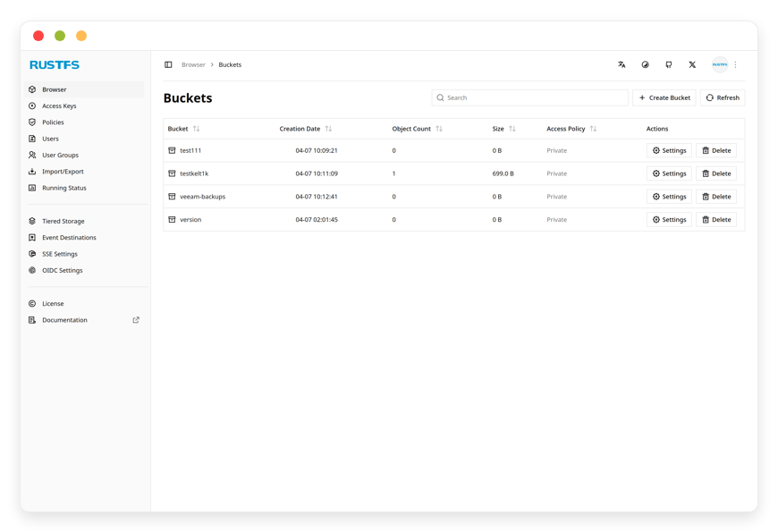778x532 pixels.
Task: Click the veeam-backups bucket row icon
Action: click(x=172, y=197)
